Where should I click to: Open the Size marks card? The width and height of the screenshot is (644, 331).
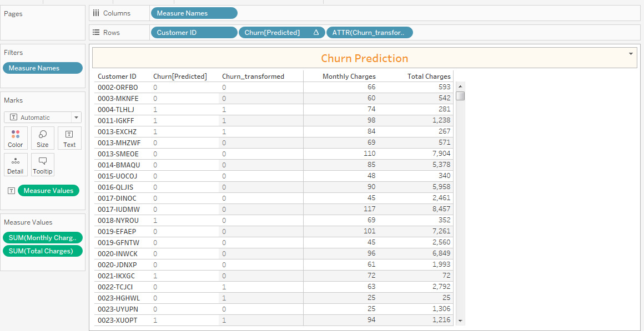pos(43,138)
